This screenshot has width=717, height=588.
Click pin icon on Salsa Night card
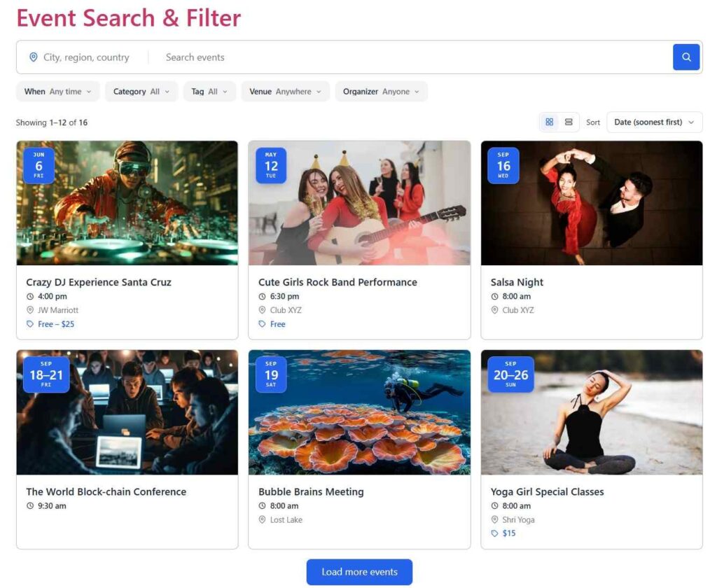click(x=494, y=310)
